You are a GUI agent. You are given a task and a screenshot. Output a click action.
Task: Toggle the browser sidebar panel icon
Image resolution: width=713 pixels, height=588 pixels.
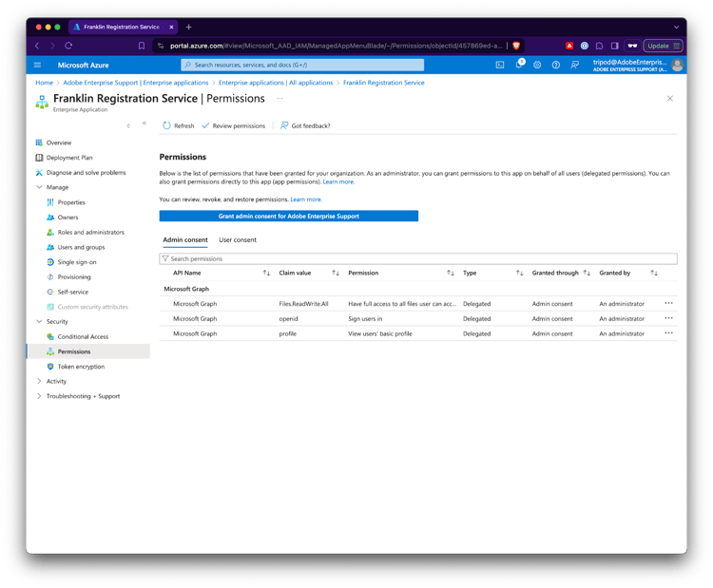(x=614, y=46)
